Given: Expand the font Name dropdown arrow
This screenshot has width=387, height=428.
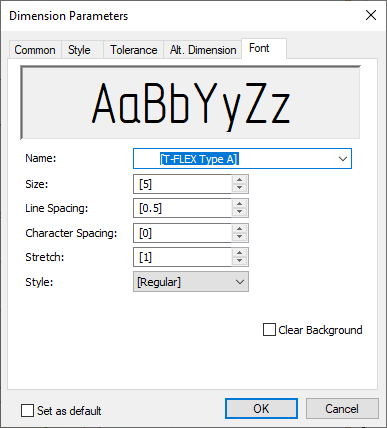Looking at the screenshot, I should pos(343,159).
